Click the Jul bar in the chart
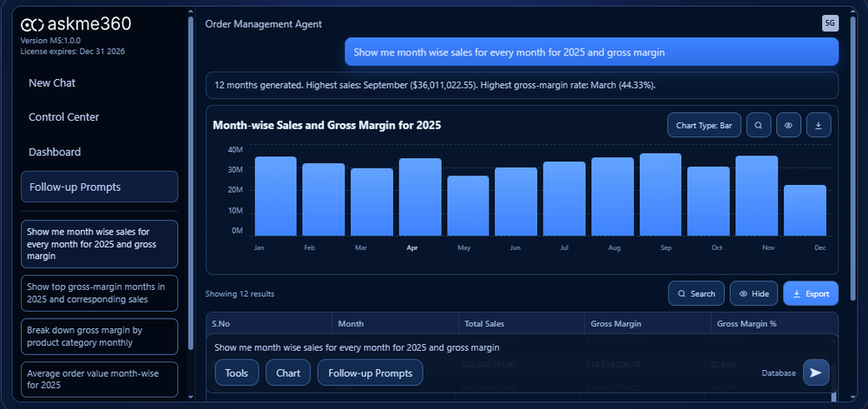Viewport: 868px width, 409px height. (x=564, y=199)
